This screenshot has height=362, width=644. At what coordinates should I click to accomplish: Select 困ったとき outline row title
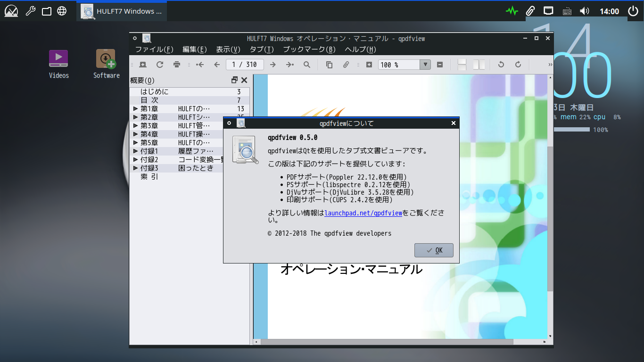tap(196, 168)
